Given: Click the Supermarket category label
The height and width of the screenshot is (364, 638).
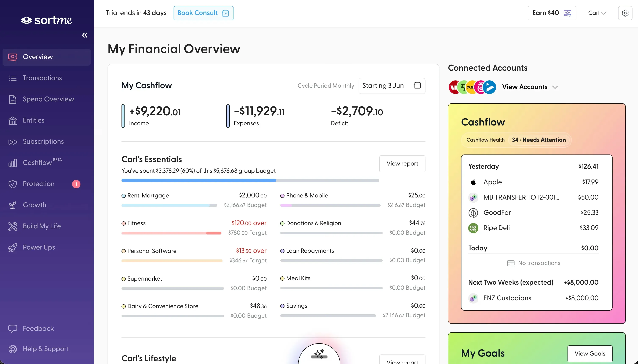Looking at the screenshot, I should point(145,279).
